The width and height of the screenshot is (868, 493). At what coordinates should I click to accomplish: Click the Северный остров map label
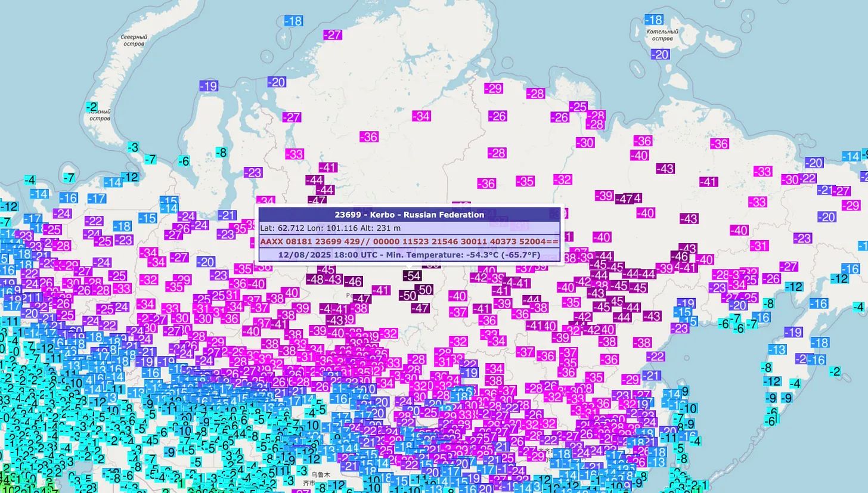[134, 41]
